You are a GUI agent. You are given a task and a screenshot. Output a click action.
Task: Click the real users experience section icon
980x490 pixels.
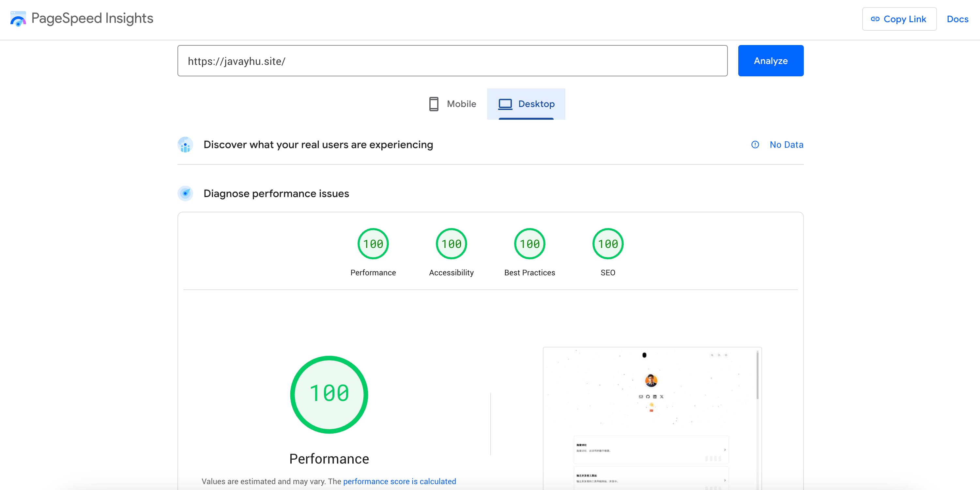[x=185, y=145]
